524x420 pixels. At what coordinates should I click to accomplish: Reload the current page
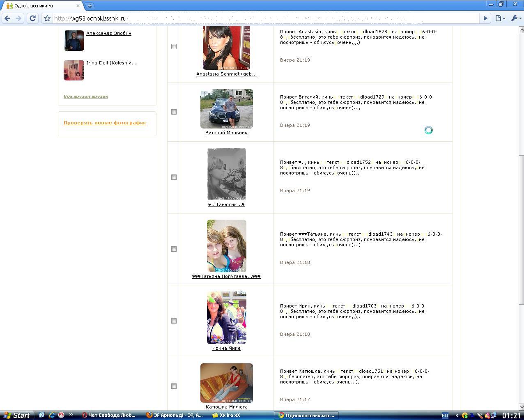pos(33,18)
